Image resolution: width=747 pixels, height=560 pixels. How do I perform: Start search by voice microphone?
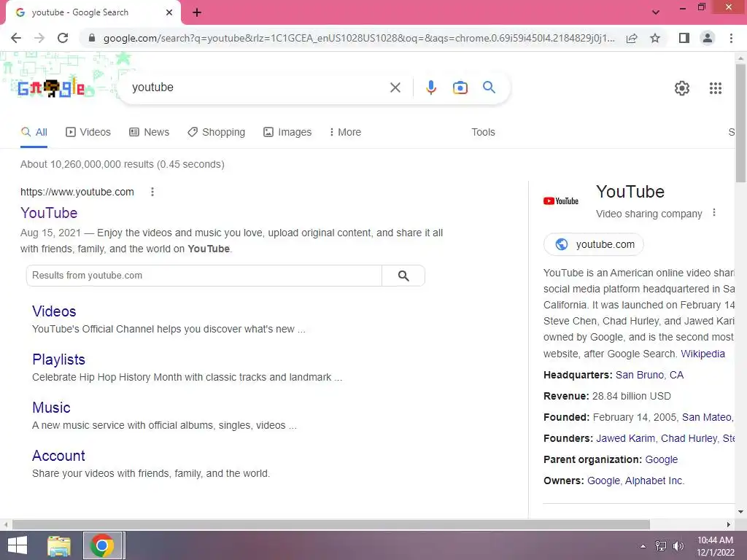pyautogui.click(x=430, y=87)
